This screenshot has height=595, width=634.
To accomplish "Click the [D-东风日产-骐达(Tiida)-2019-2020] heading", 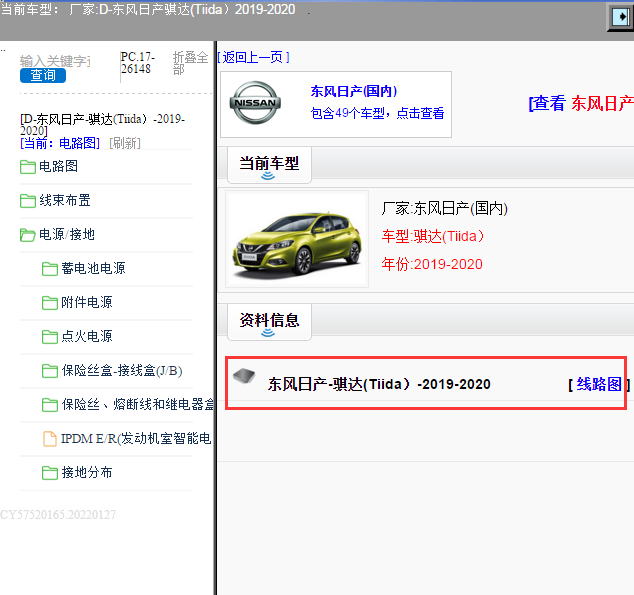I will (x=102, y=125).
